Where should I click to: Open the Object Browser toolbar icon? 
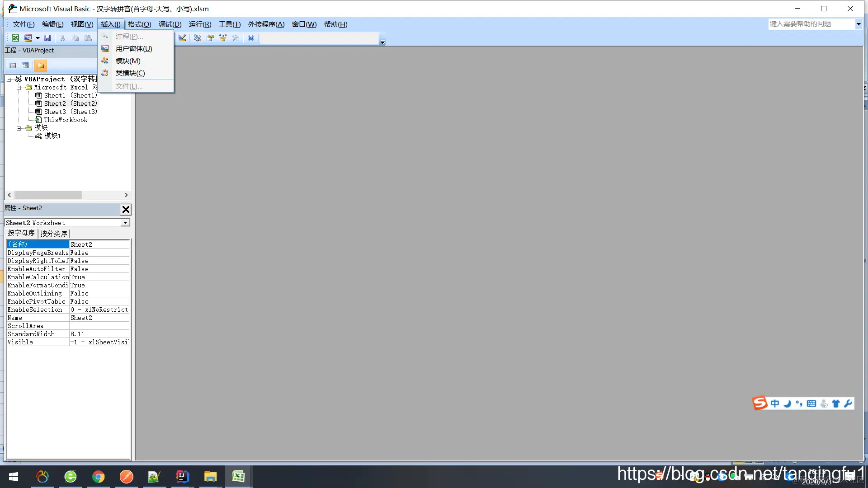[x=223, y=38]
